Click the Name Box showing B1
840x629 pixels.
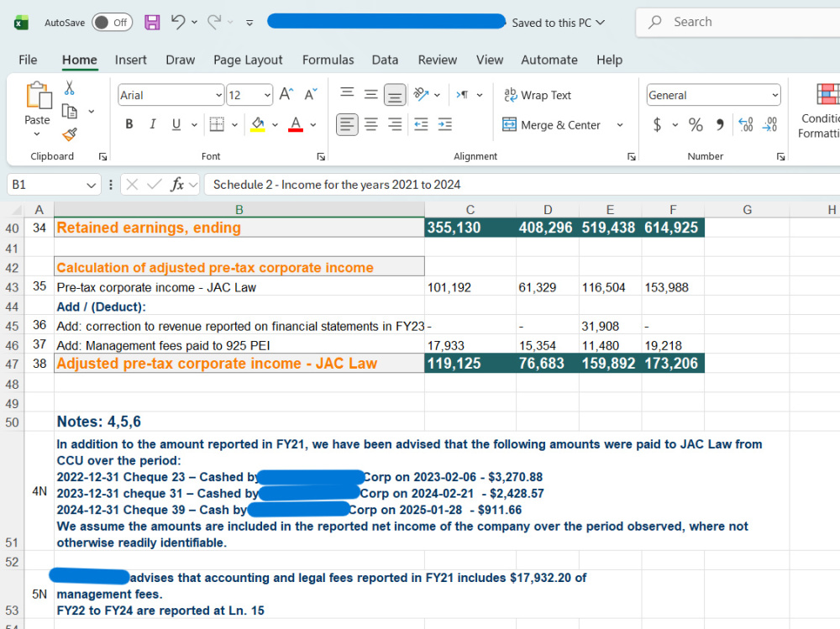click(54, 185)
